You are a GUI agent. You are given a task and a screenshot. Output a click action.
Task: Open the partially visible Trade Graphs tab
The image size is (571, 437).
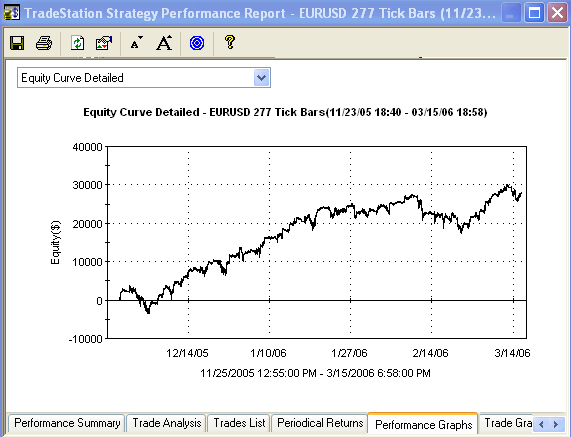click(507, 423)
